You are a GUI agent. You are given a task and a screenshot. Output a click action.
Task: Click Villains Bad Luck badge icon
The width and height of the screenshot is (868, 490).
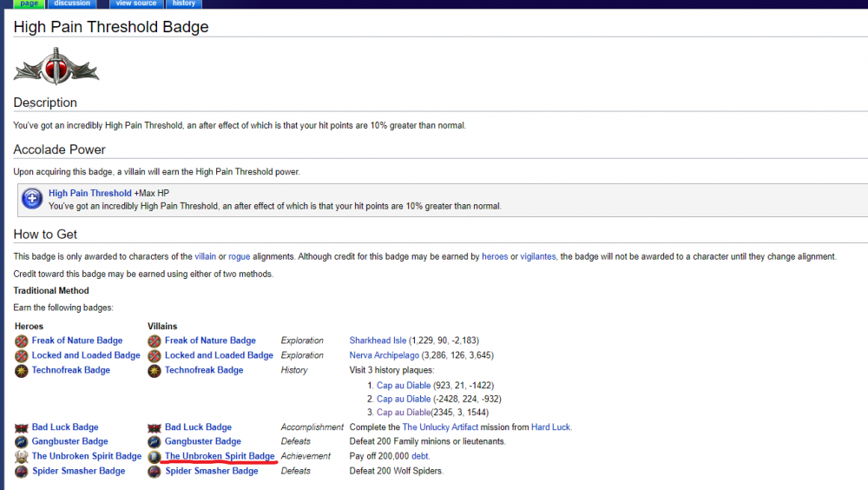(155, 427)
